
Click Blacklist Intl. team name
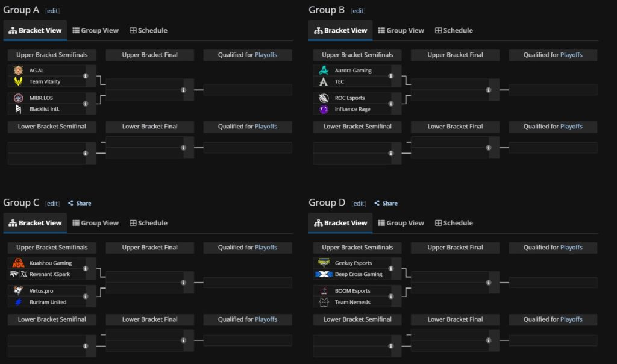pyautogui.click(x=45, y=109)
